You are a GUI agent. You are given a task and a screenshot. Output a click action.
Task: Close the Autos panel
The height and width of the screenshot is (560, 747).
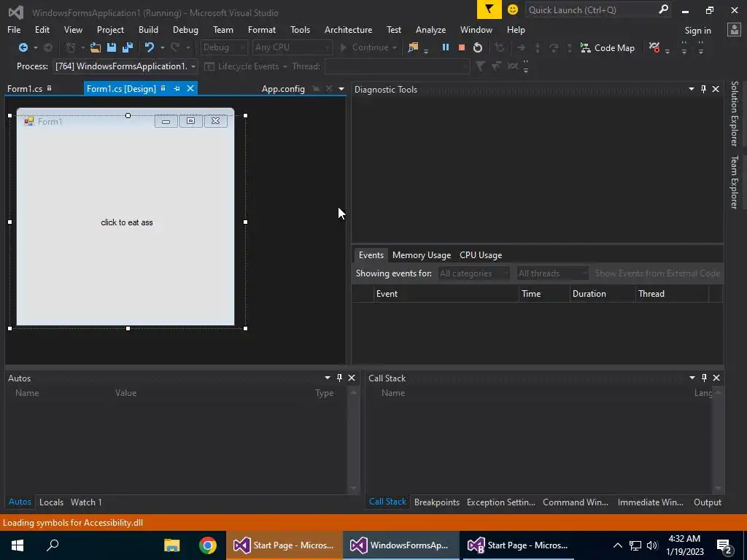[352, 378]
